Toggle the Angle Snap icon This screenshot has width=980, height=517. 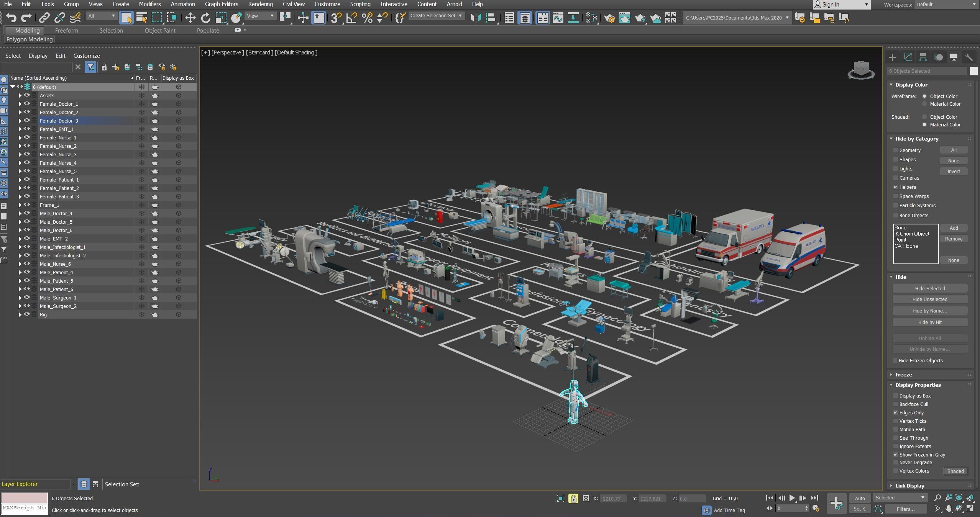pyautogui.click(x=351, y=18)
